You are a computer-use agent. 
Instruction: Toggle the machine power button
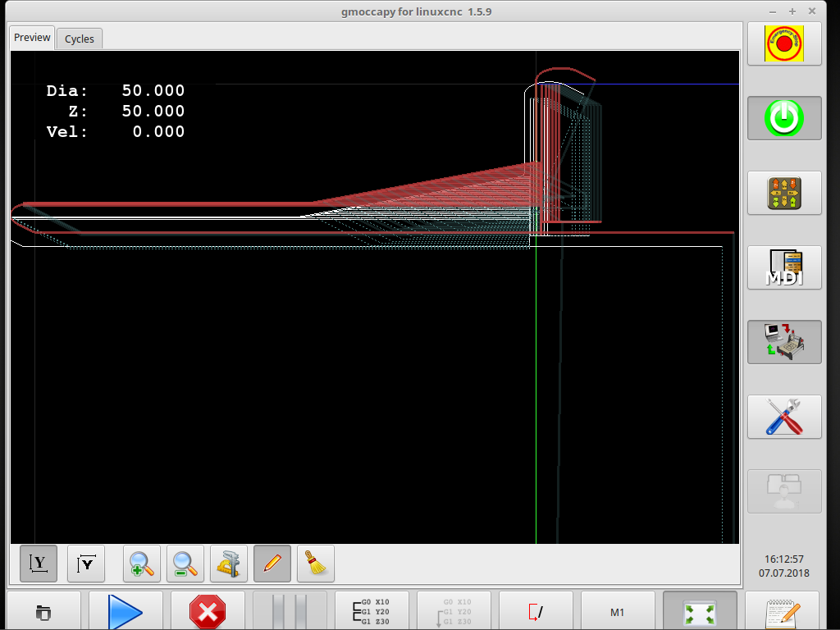pyautogui.click(x=784, y=118)
